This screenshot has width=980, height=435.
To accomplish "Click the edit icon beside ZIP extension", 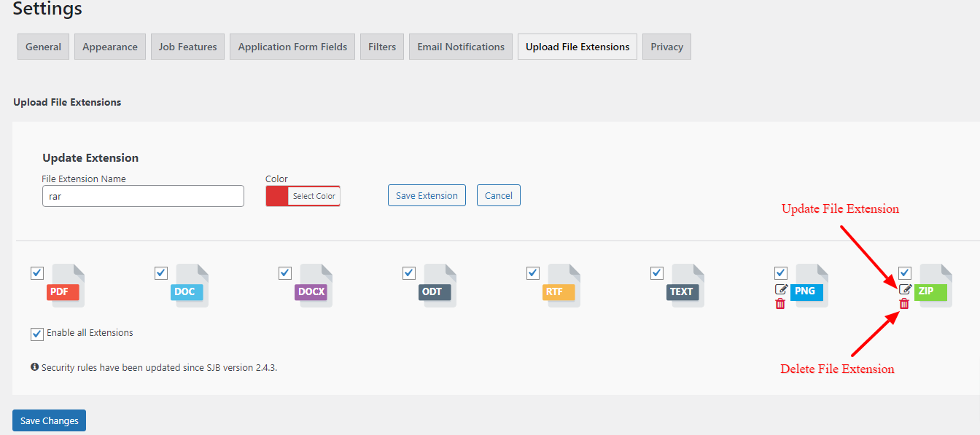I will pyautogui.click(x=905, y=289).
